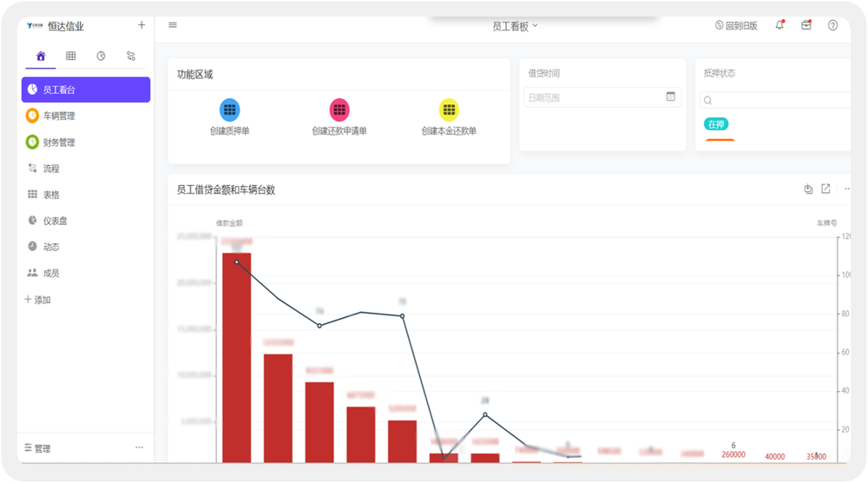
Task: Open chart in fullscreen via expand icon
Action: (825, 189)
